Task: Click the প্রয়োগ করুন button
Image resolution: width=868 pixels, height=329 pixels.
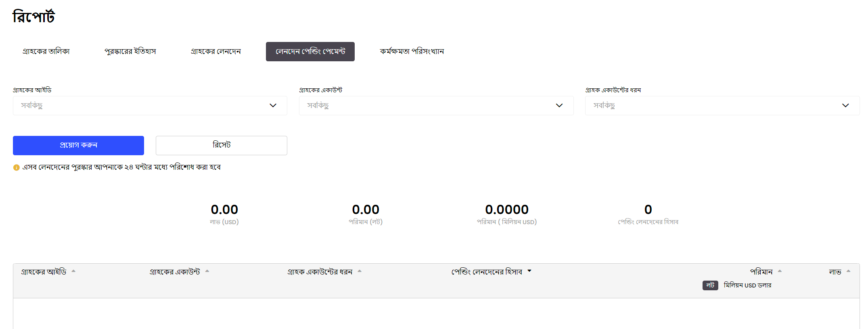Action: pyautogui.click(x=78, y=146)
